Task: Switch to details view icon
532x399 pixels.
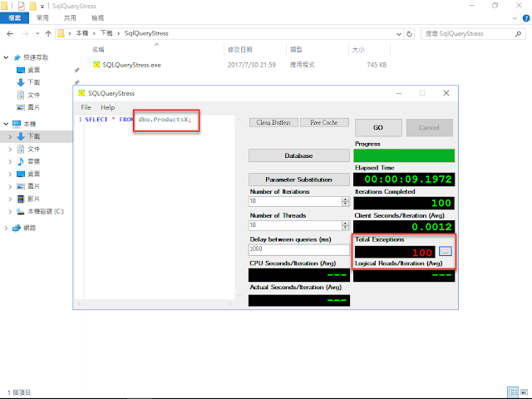Action: click(513, 392)
